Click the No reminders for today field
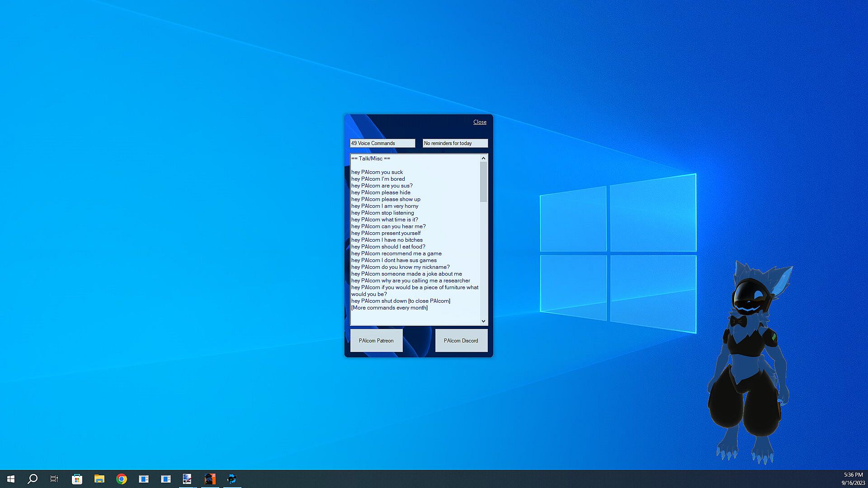Viewport: 868px width, 488px height. point(455,143)
